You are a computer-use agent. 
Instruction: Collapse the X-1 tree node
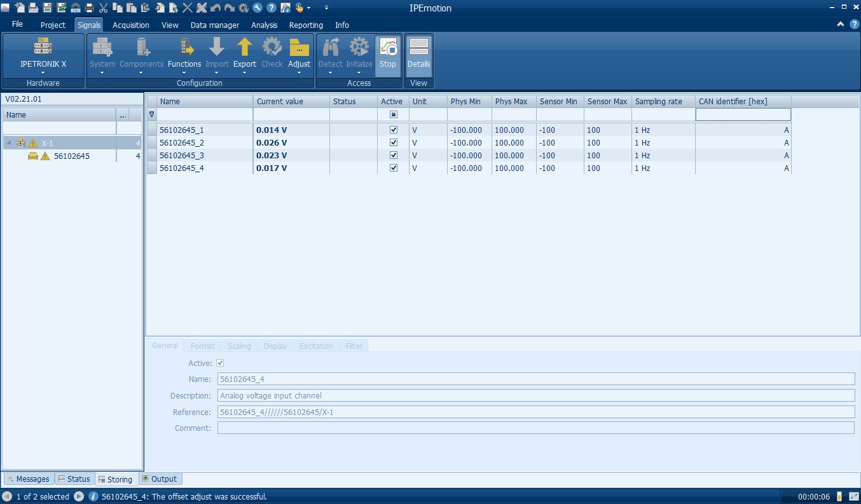pyautogui.click(x=9, y=144)
